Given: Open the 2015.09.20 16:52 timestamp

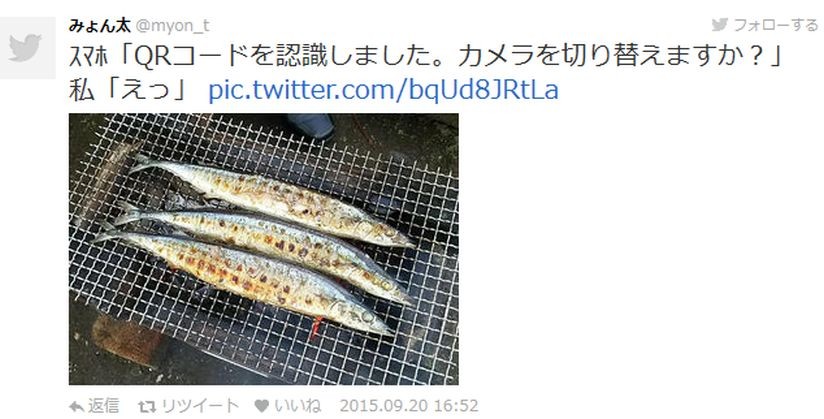Looking at the screenshot, I should (x=409, y=406).
